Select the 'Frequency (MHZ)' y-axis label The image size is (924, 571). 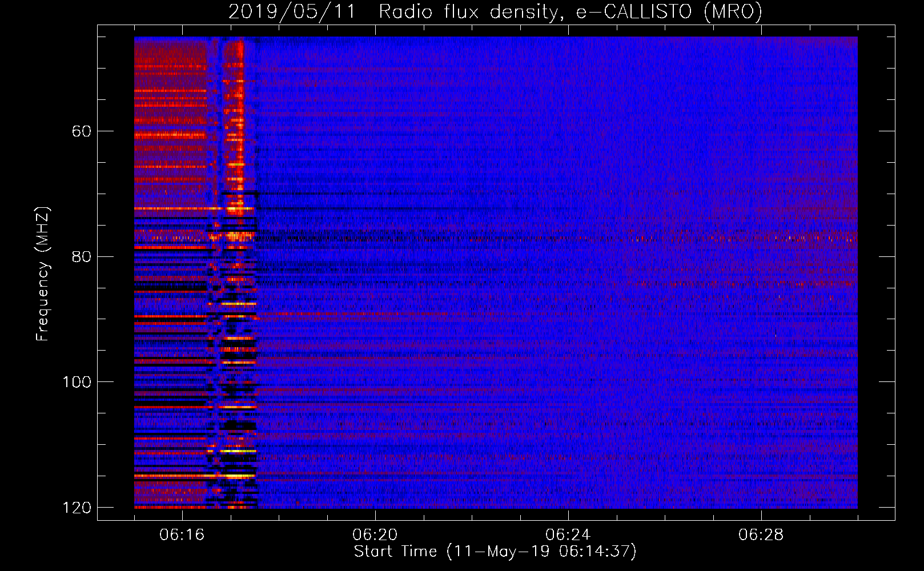pyautogui.click(x=43, y=274)
